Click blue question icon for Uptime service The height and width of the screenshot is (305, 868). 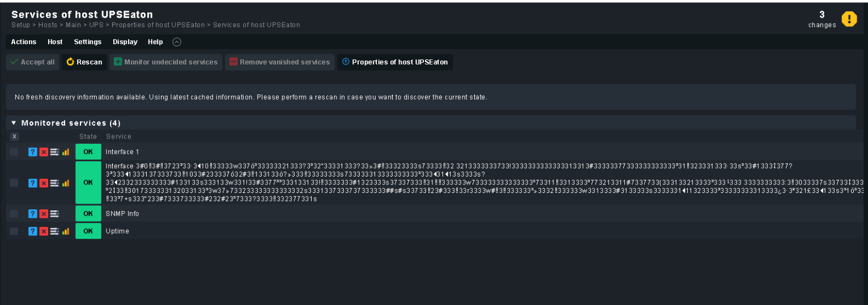point(33,231)
